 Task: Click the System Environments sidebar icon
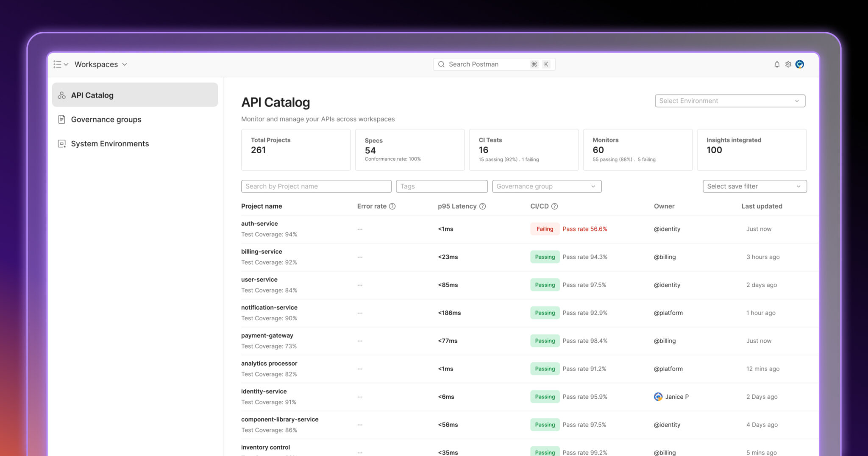[62, 144]
